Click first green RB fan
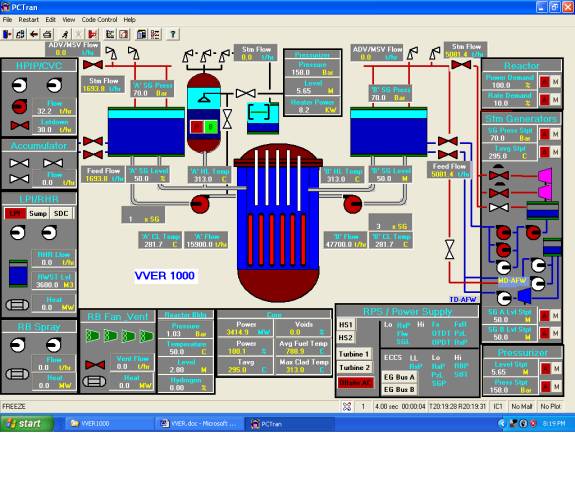 coord(92,335)
